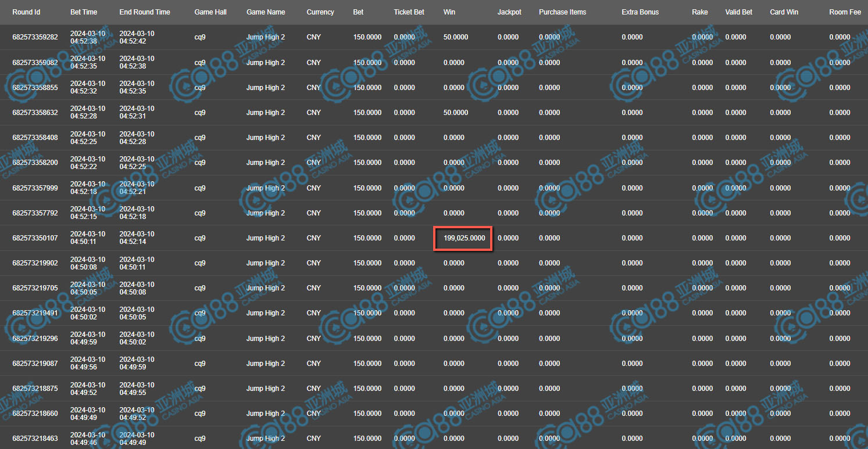Select round id 682573218660
Viewport: 868px width, 449px height.
(35, 414)
